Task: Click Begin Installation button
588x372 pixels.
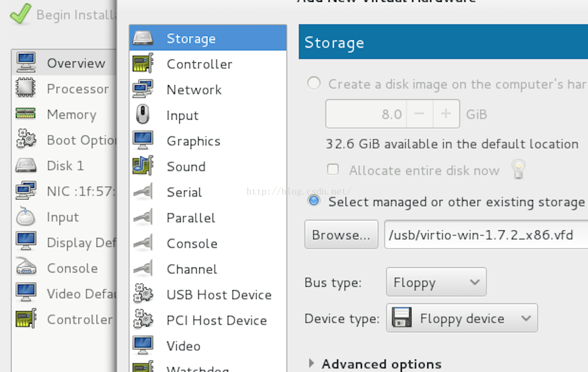Action: [62, 15]
